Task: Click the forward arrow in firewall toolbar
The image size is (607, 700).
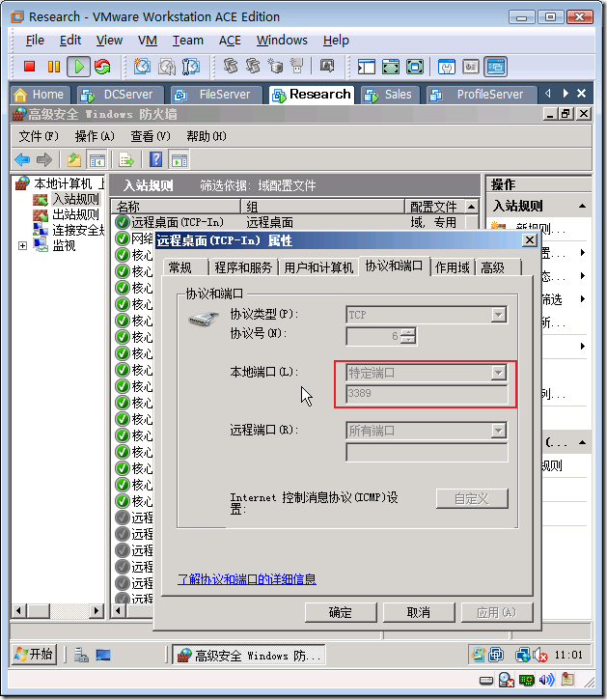Action: coord(44,159)
